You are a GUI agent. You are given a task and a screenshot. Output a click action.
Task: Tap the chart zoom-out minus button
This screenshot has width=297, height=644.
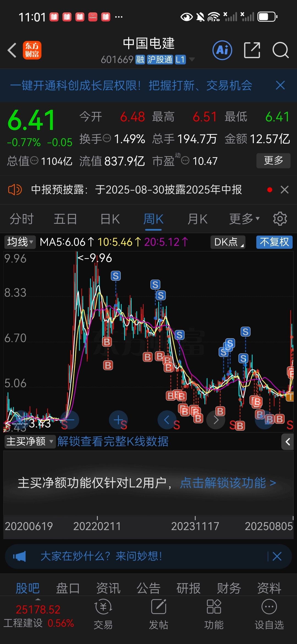coord(70,420)
